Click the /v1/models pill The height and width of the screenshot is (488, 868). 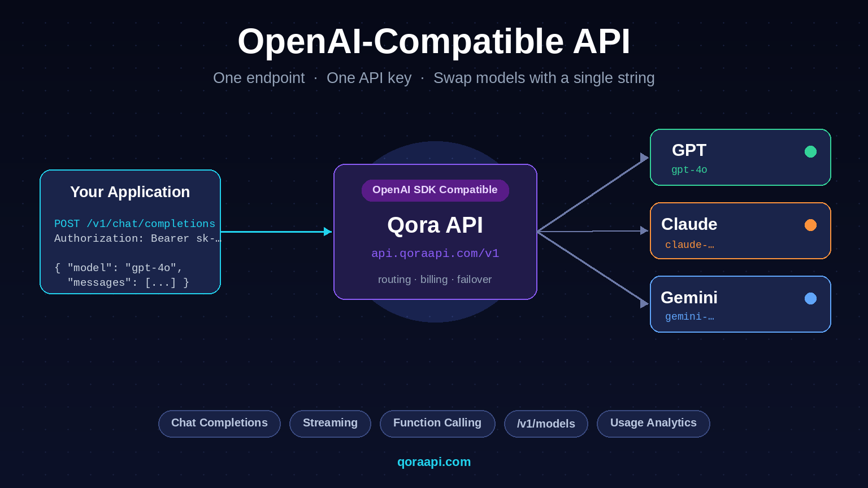point(546,424)
